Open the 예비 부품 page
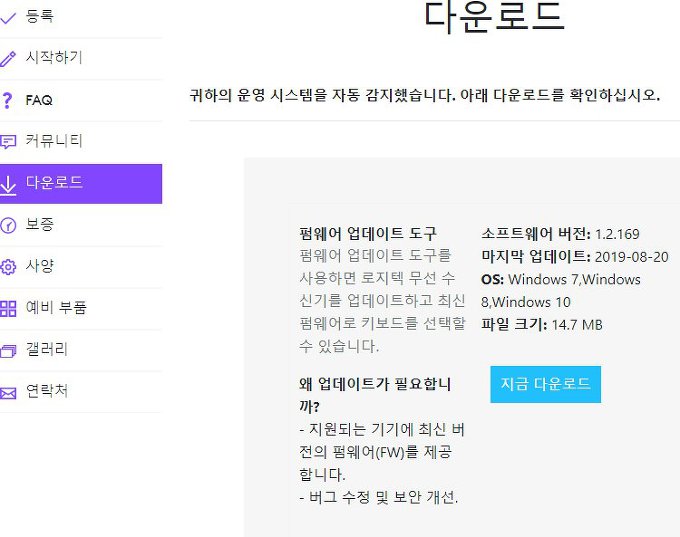The height and width of the screenshot is (537, 680). [x=56, y=308]
